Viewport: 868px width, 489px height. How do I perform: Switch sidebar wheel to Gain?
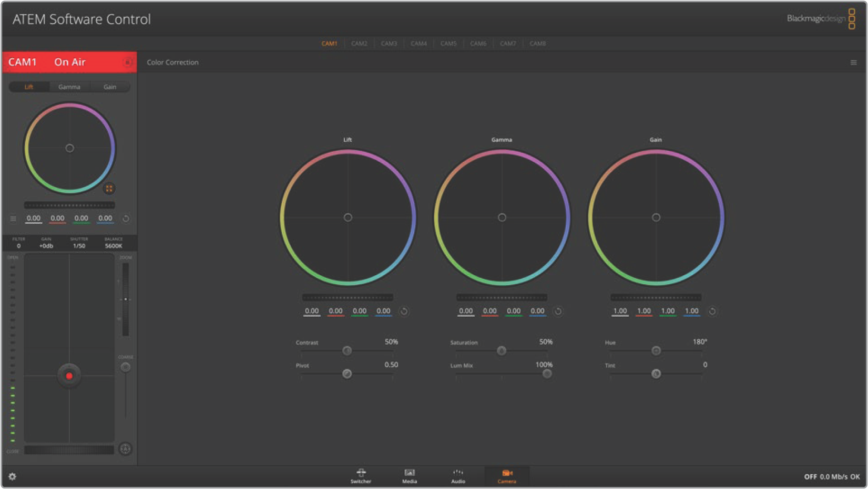pos(110,87)
